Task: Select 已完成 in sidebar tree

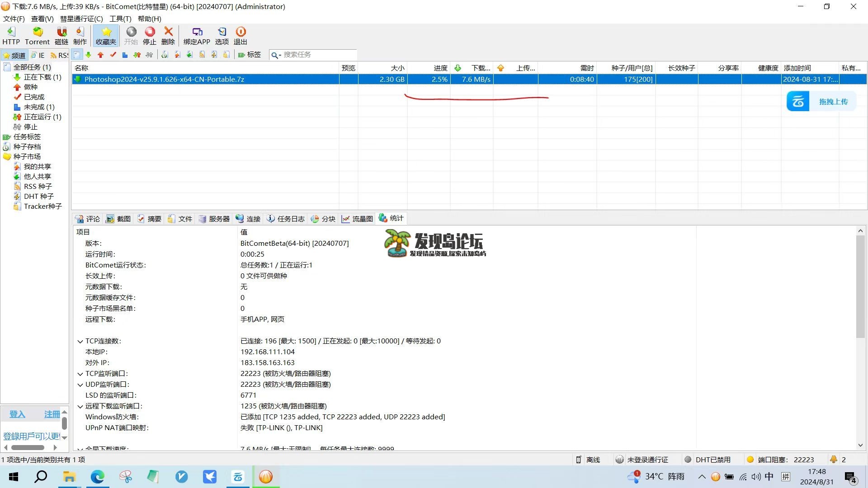Action: [34, 97]
